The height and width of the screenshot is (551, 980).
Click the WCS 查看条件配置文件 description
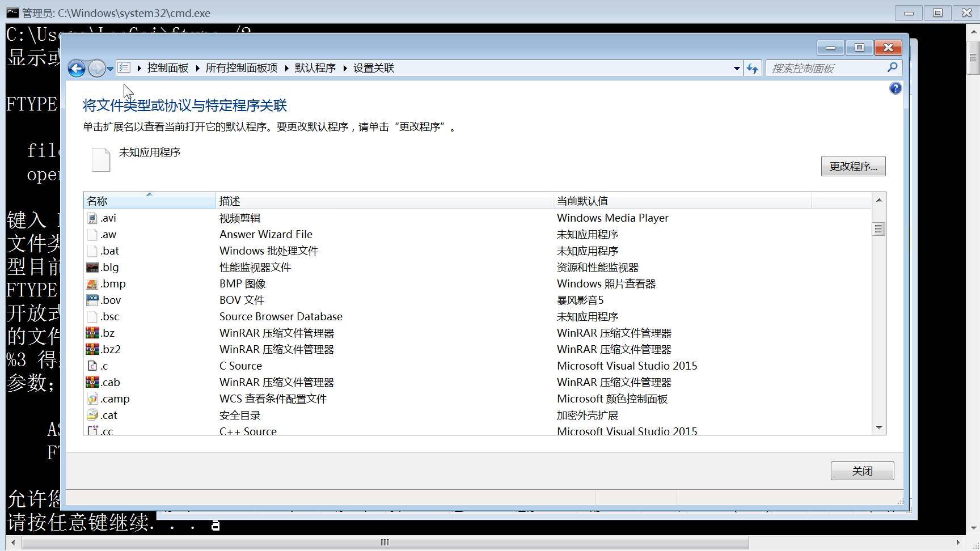pyautogui.click(x=273, y=399)
